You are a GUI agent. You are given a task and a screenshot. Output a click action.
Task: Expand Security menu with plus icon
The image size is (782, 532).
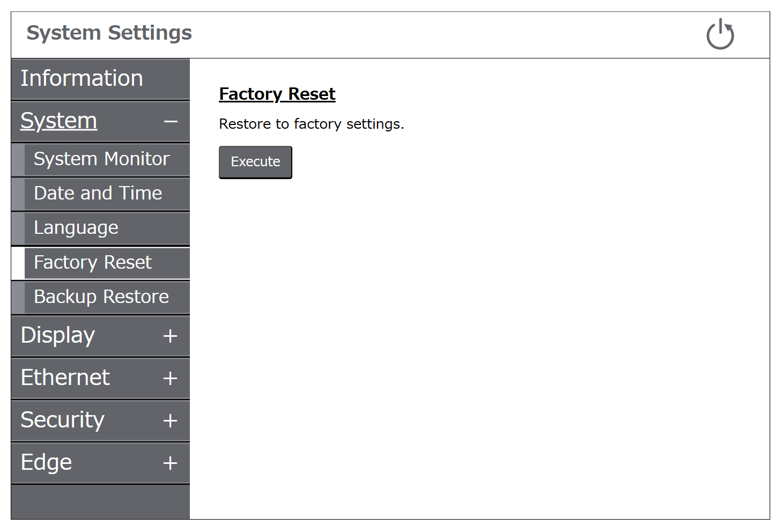pos(170,421)
